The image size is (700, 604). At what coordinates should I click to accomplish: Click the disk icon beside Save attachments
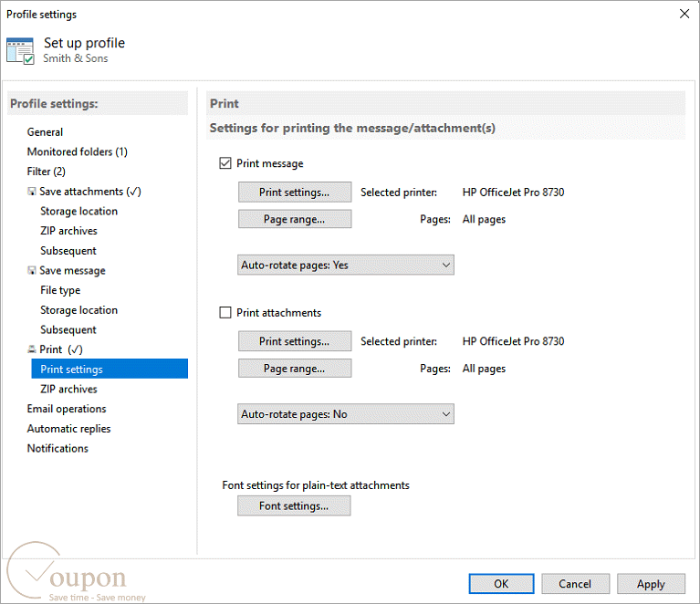tap(32, 192)
